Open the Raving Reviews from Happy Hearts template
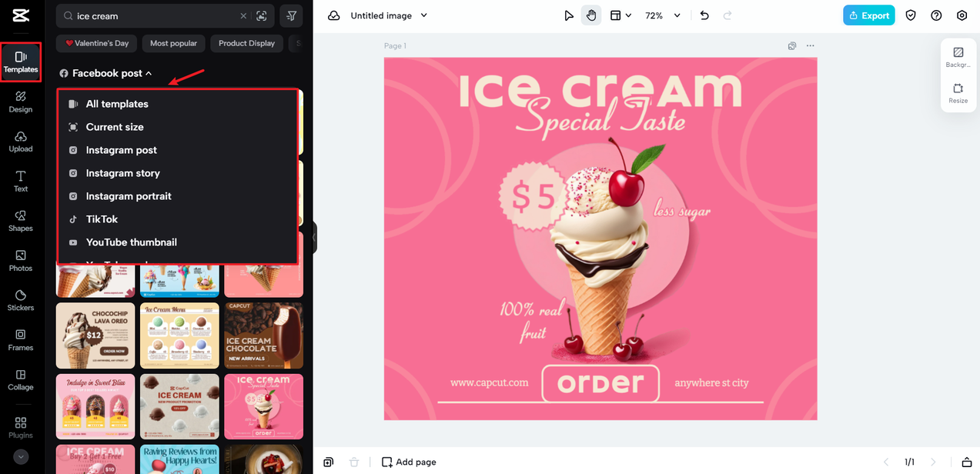 pos(179,459)
